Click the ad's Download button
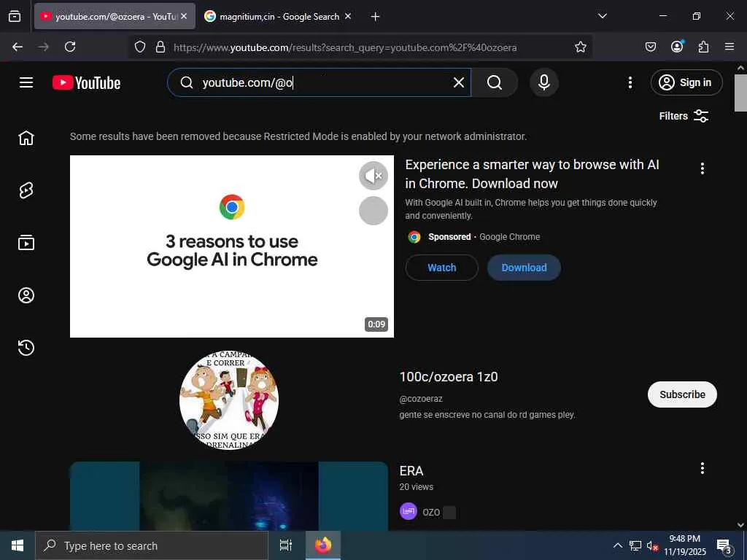Image resolution: width=747 pixels, height=560 pixels. 524,268
